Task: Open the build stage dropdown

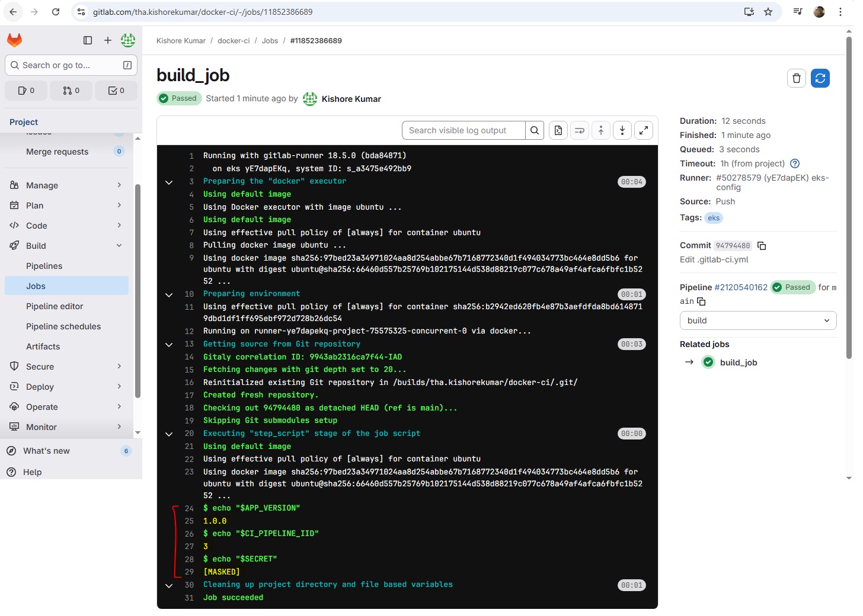Action: tap(757, 320)
